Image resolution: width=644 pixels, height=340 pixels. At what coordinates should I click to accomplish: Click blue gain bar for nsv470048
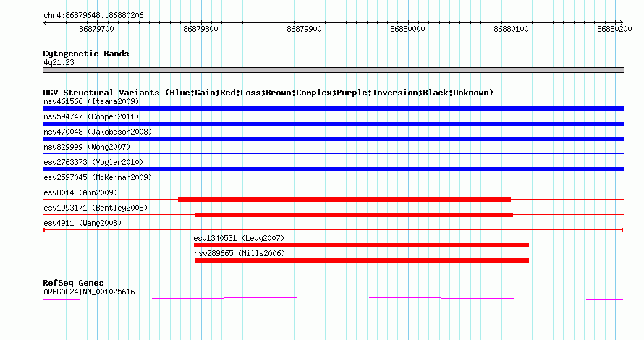(x=333, y=139)
